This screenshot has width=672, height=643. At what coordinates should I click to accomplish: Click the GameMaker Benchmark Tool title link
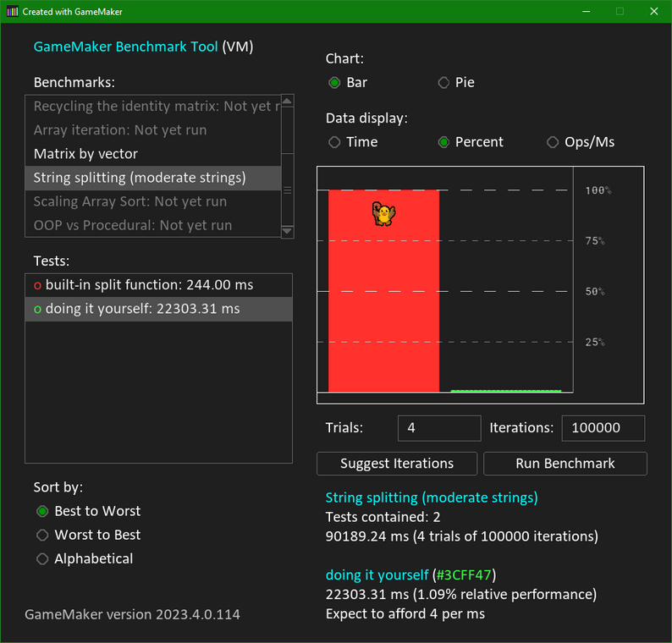click(125, 47)
